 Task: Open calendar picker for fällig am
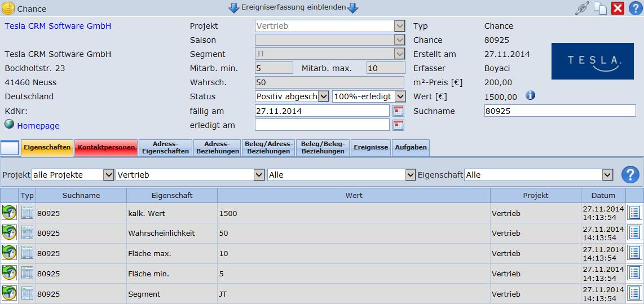(x=398, y=111)
